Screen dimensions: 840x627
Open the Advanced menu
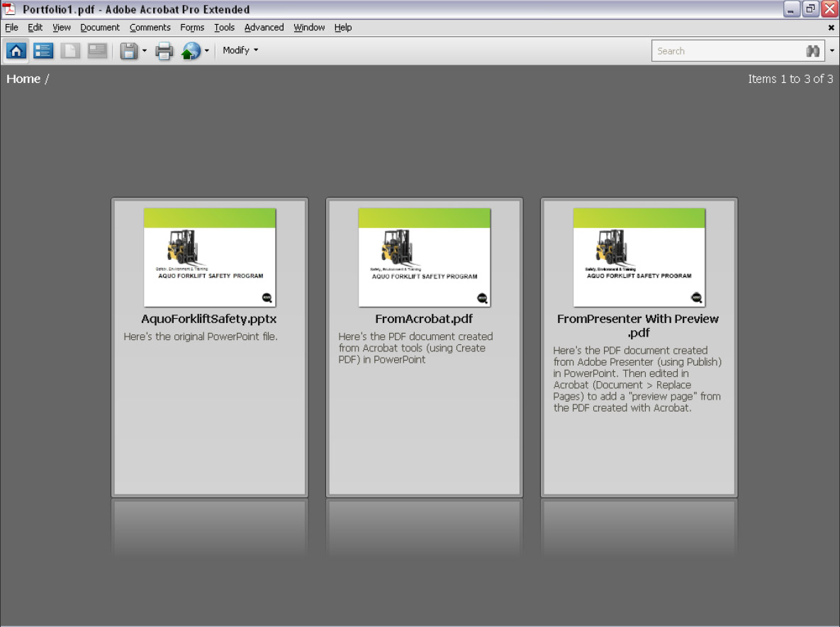coord(264,28)
